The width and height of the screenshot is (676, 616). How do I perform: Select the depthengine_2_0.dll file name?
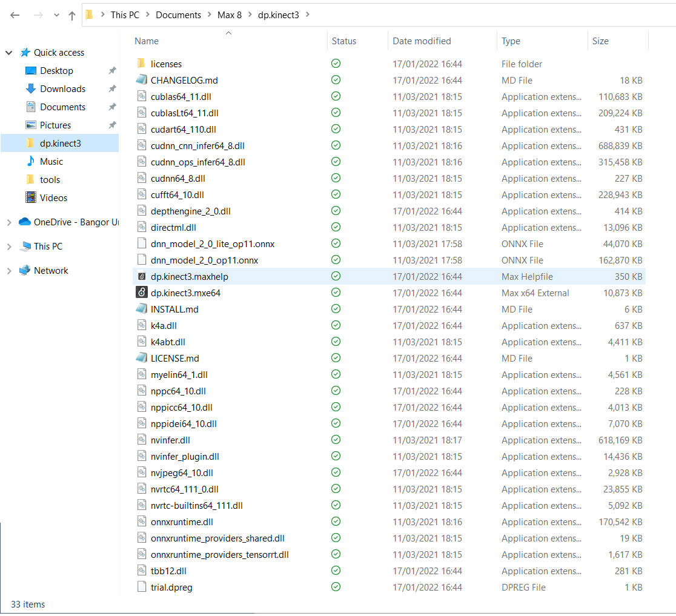pos(191,211)
